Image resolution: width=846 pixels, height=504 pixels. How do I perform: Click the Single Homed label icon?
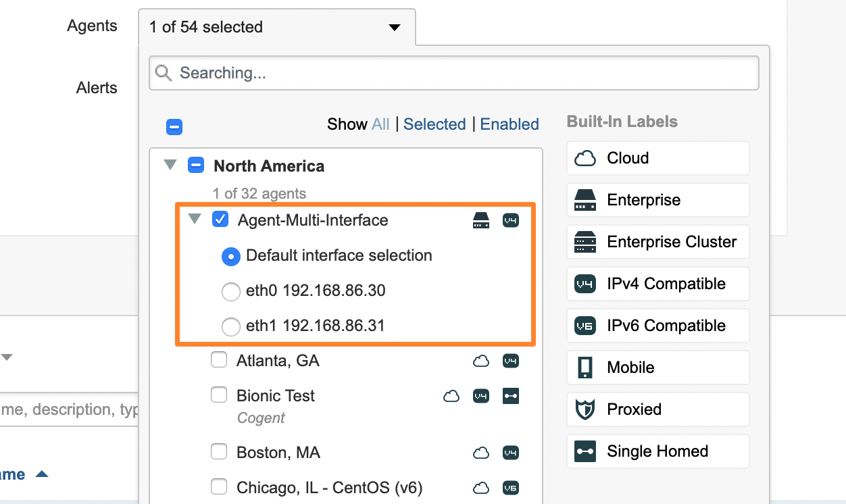(584, 451)
